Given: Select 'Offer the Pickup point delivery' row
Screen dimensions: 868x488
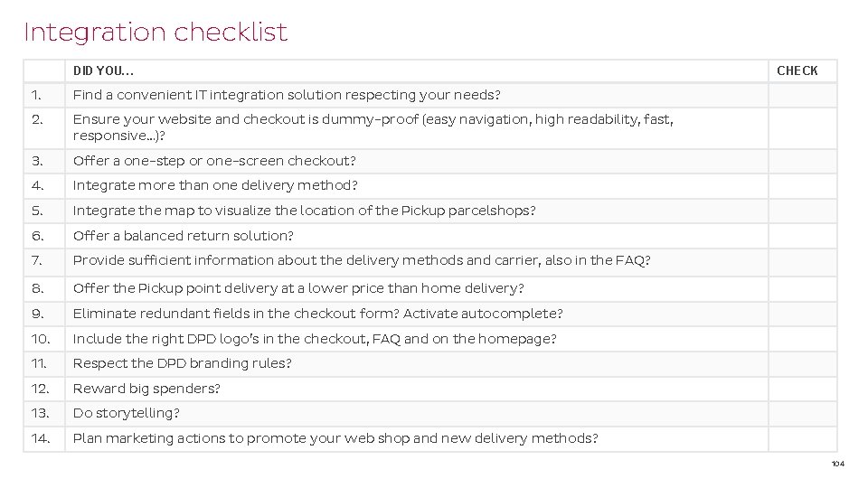Looking at the screenshot, I should click(298, 288).
